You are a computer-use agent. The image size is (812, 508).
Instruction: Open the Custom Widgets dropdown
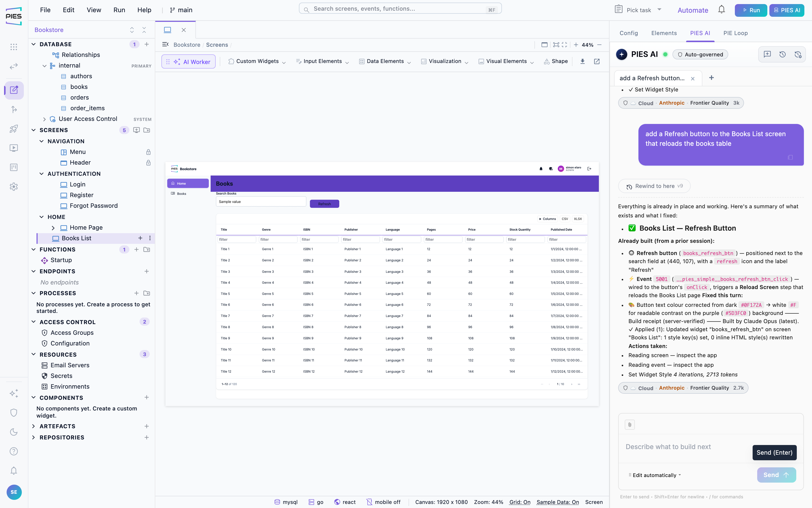pos(257,61)
